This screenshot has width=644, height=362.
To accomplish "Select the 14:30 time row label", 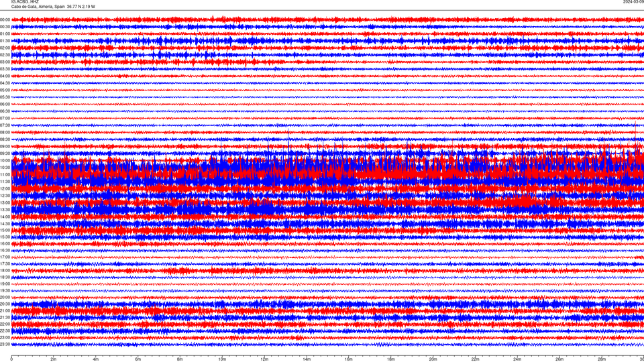I will [5, 224].
